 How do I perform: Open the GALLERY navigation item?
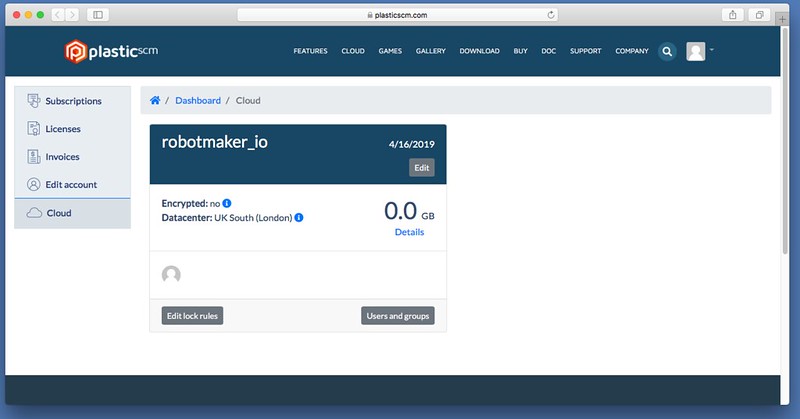pyautogui.click(x=431, y=51)
